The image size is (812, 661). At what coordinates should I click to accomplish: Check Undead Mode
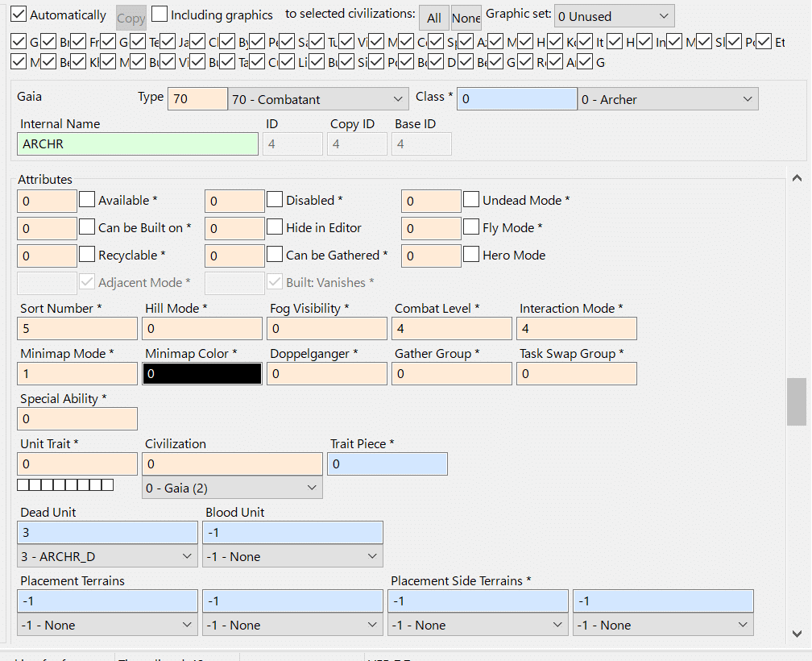[471, 199]
